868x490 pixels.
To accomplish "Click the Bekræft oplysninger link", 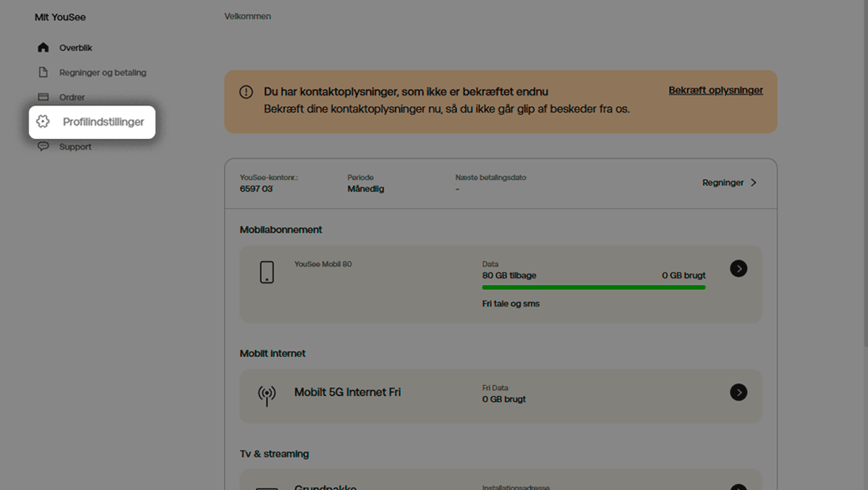I will point(715,90).
